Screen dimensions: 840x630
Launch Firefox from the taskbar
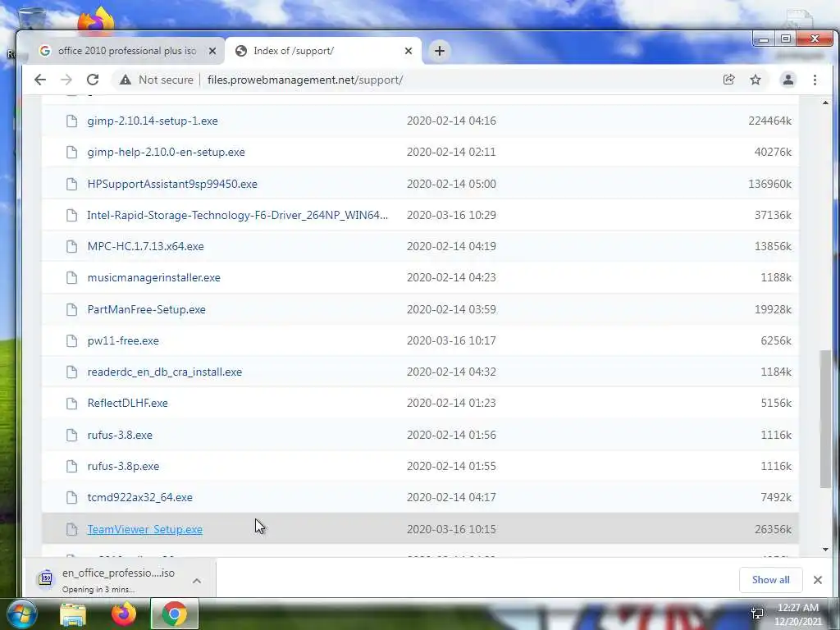[124, 614]
